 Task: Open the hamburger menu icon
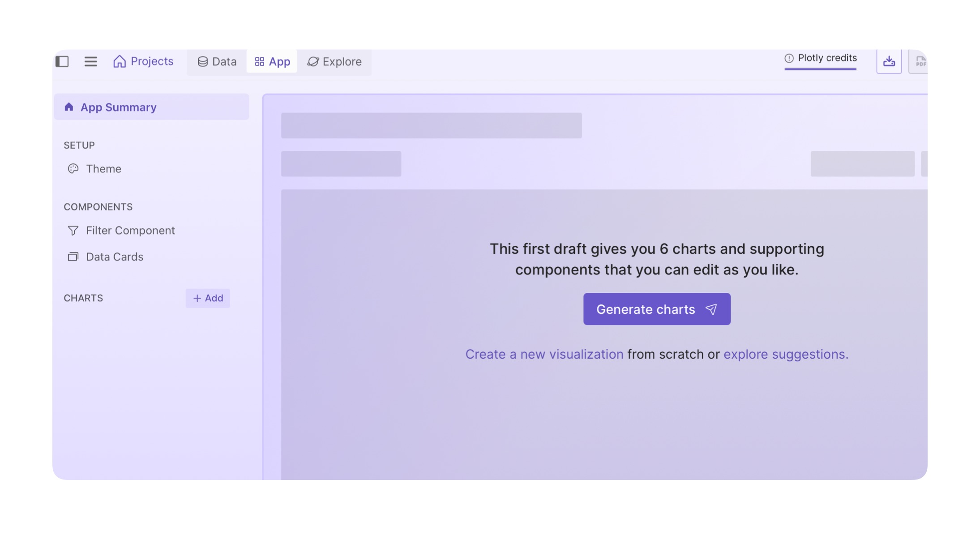90,61
